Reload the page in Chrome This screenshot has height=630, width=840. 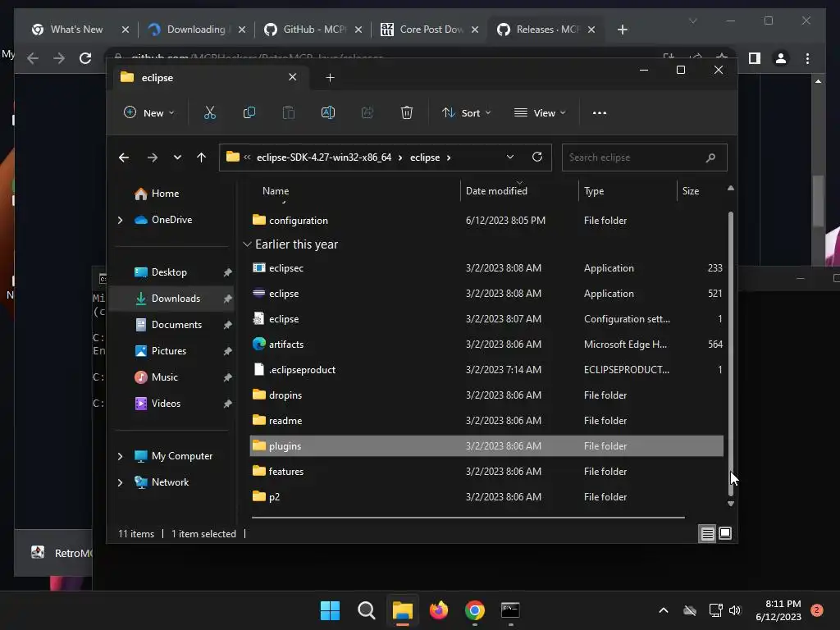pyautogui.click(x=85, y=58)
